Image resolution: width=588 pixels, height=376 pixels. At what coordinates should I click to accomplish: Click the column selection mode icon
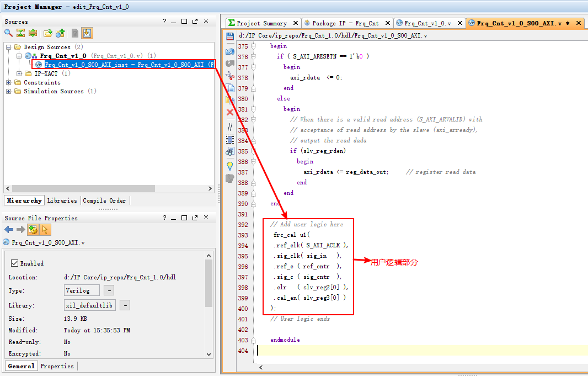(x=230, y=139)
